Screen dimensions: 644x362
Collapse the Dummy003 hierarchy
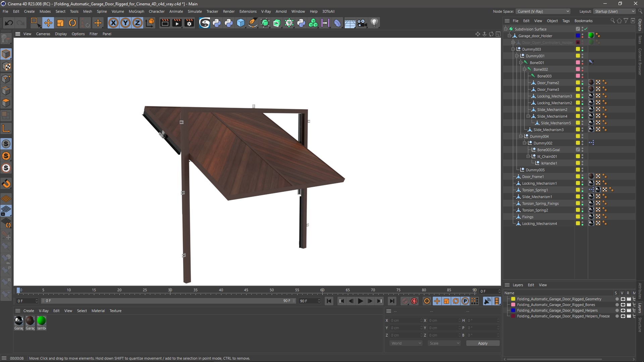point(513,49)
